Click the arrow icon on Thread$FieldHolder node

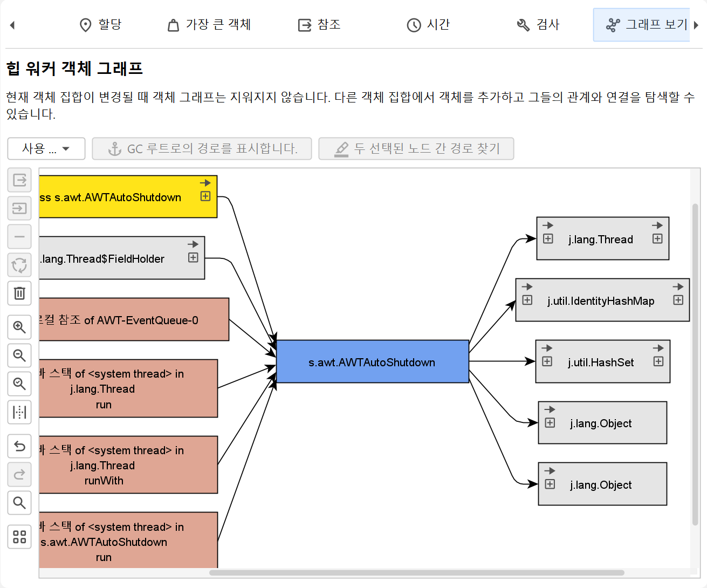click(193, 244)
